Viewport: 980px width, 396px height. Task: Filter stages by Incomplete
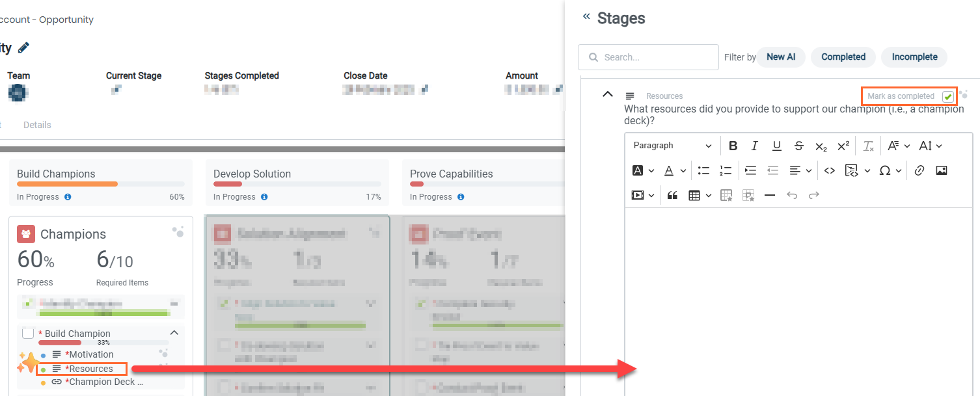coord(914,57)
